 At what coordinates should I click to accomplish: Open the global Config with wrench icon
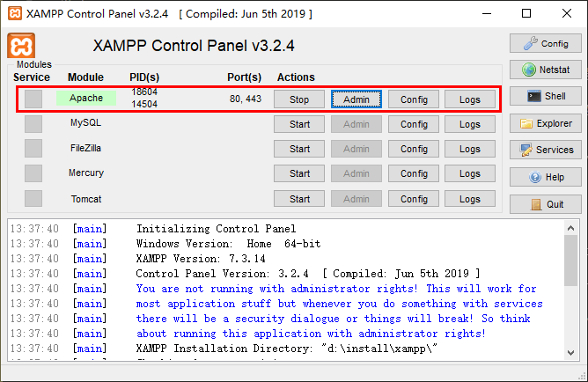(x=545, y=43)
